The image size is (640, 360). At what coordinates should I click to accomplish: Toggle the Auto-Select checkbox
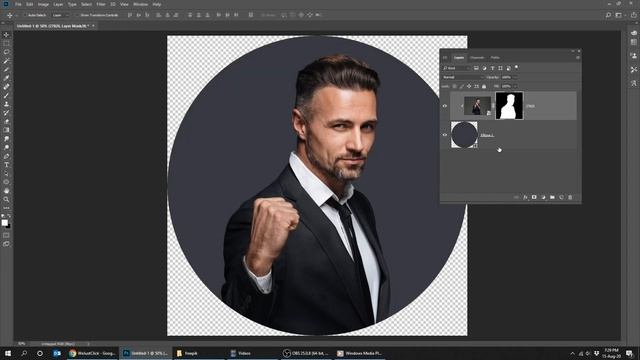tap(24, 15)
